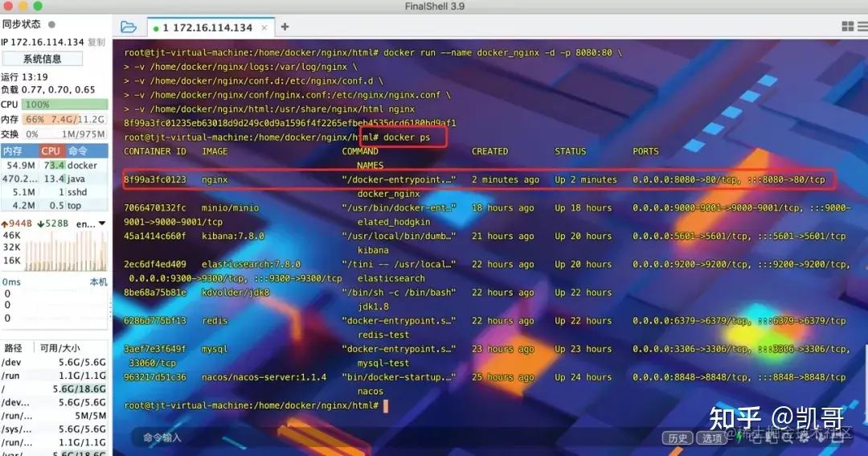Click the kdvolder/jdk8 image name
Viewport: 868px width, 456px height.
pyautogui.click(x=235, y=293)
